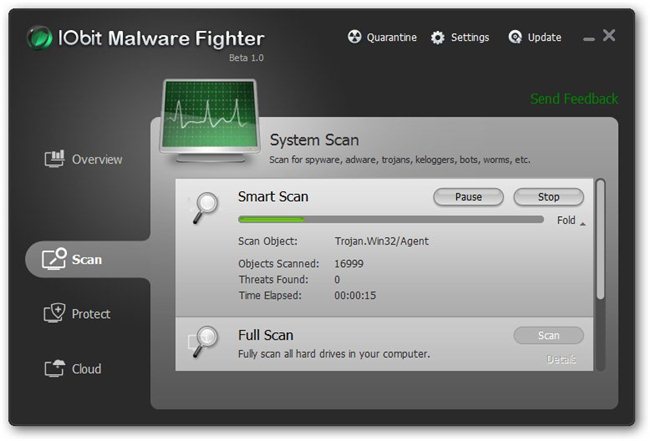The width and height of the screenshot is (650, 441).
Task: Click the Smart Scan title text
Action: coord(273,196)
